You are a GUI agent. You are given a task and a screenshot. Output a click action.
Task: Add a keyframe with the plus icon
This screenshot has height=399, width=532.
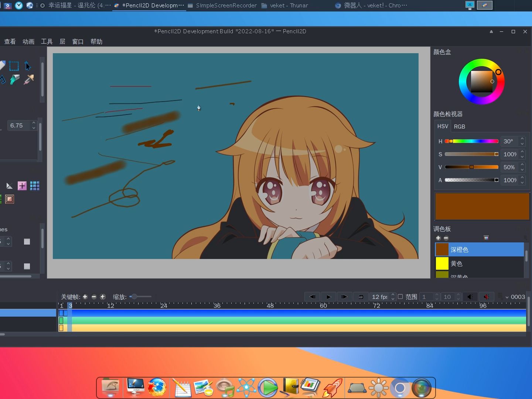click(85, 297)
